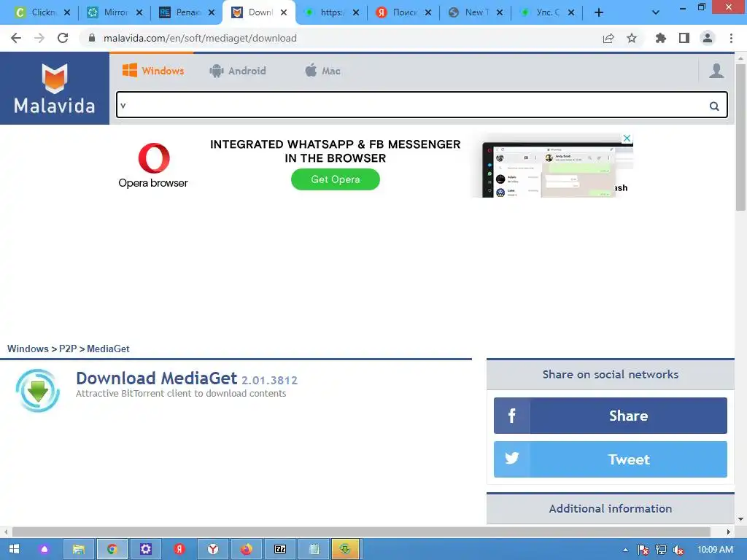Image resolution: width=747 pixels, height=560 pixels.
Task: Click the MediaGet download icon
Action: 38,391
